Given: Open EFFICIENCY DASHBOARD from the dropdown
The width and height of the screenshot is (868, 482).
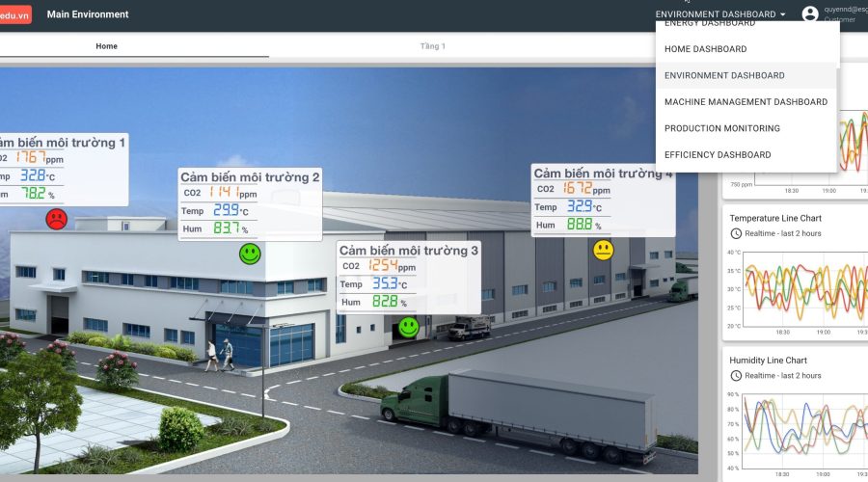Looking at the screenshot, I should (718, 155).
